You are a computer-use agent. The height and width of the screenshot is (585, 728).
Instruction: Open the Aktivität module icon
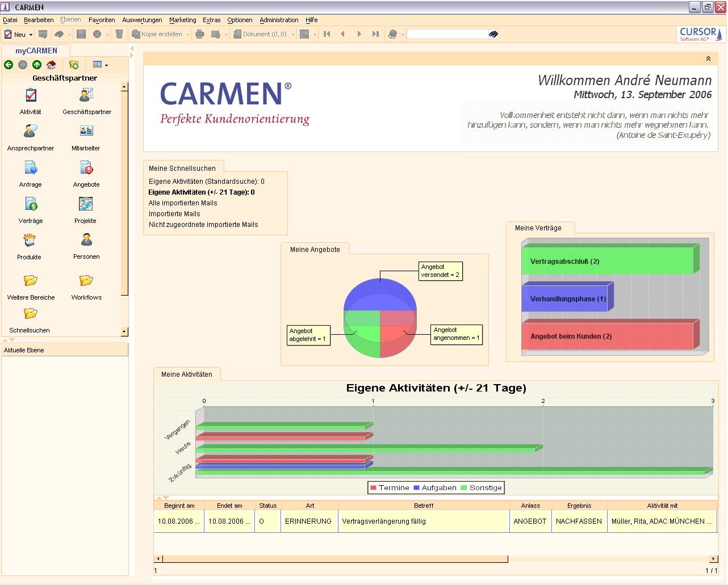[x=31, y=96]
